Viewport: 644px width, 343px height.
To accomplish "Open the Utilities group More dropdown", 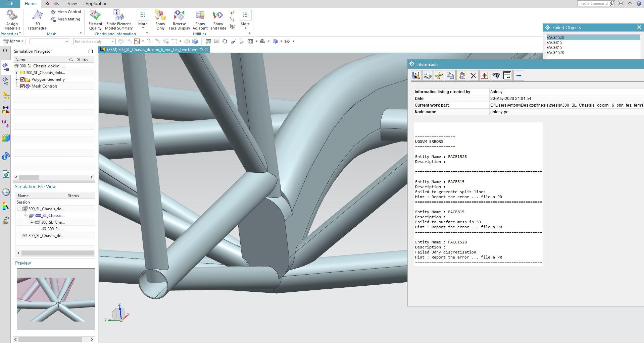I will [x=245, y=20].
